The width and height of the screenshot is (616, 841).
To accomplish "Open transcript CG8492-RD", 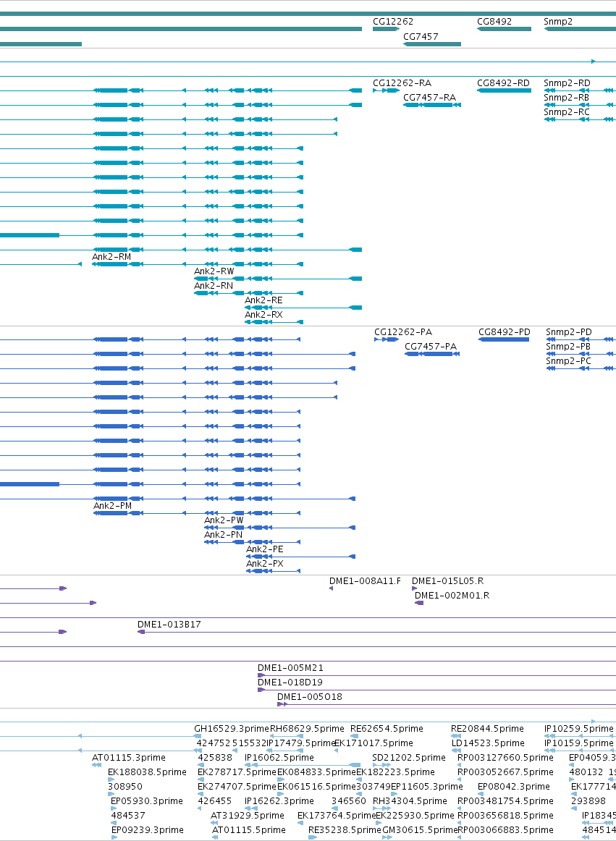I will coord(503,83).
